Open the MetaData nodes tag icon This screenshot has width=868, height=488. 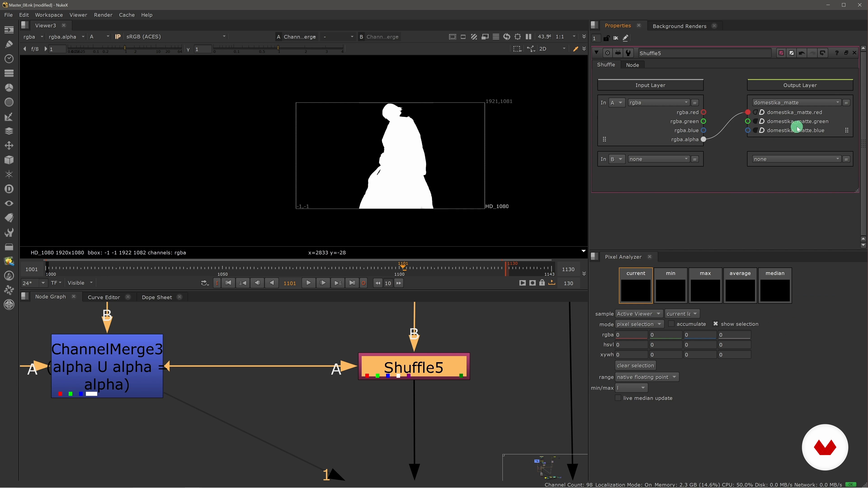(9, 218)
